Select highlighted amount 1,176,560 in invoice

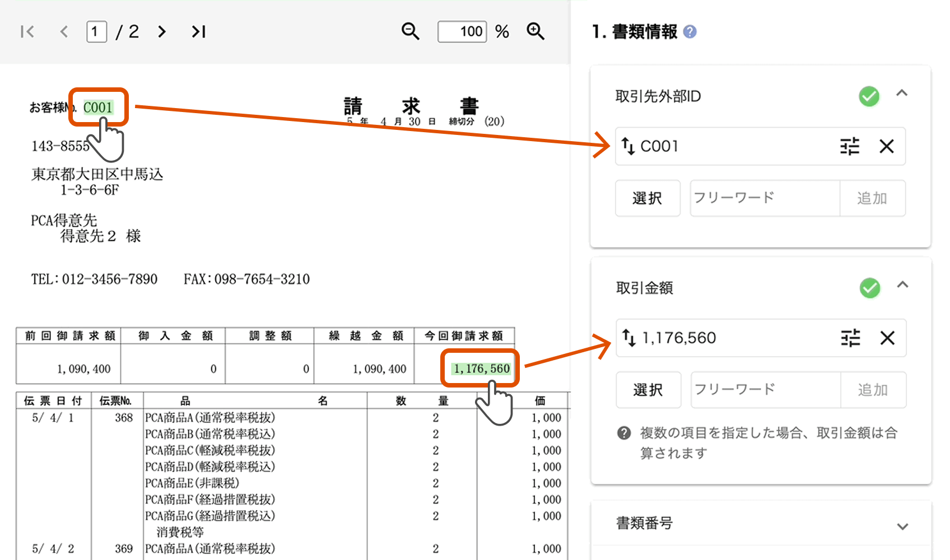481,368
